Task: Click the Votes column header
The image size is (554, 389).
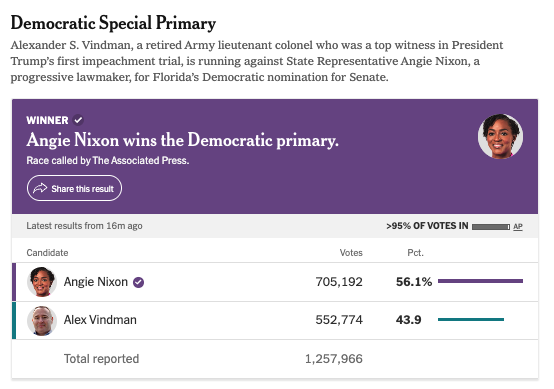Action: pyautogui.click(x=351, y=253)
